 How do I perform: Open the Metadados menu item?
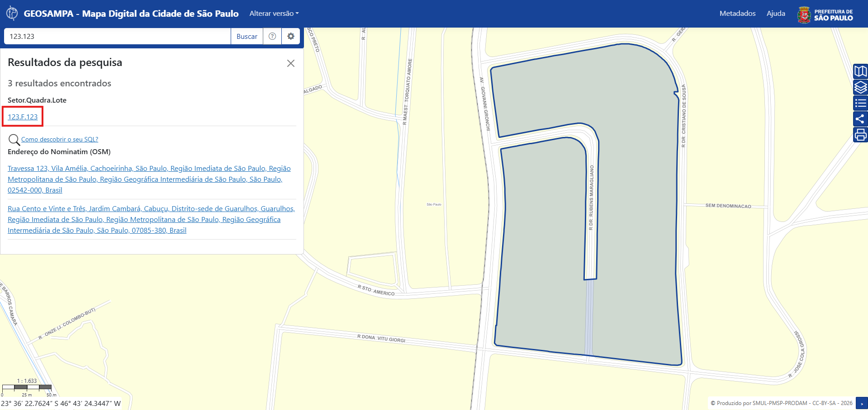[x=737, y=14]
